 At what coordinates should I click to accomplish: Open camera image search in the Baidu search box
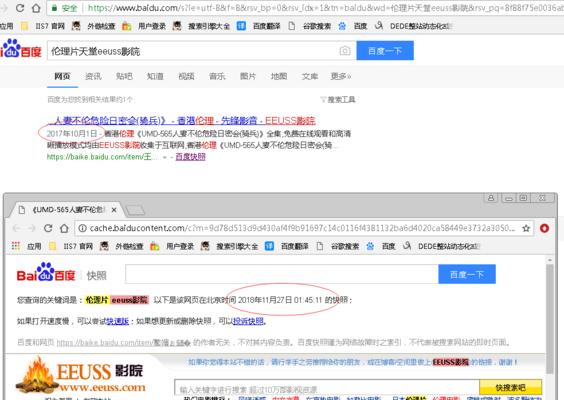(x=345, y=51)
